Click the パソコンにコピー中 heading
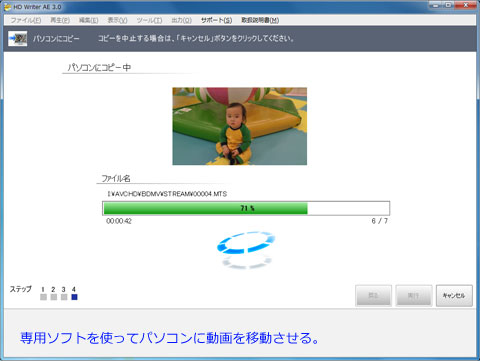The height and width of the screenshot is (361, 480). point(99,67)
